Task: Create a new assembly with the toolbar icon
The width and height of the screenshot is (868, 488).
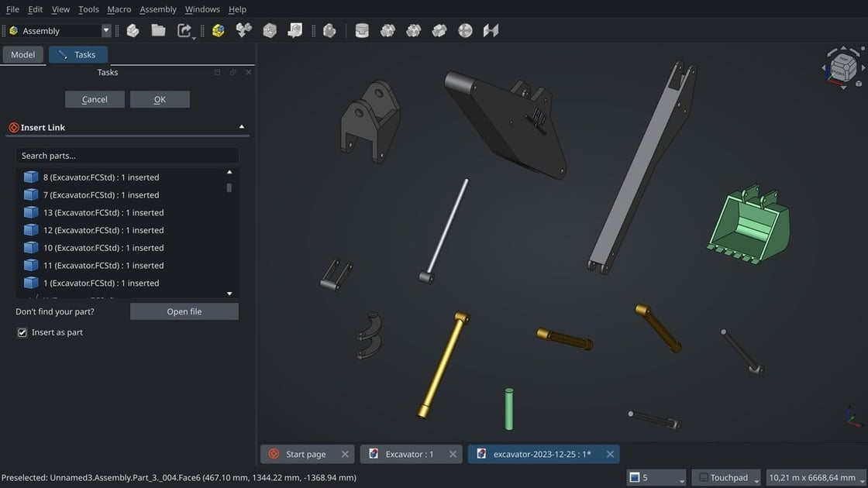Action: [x=218, y=30]
